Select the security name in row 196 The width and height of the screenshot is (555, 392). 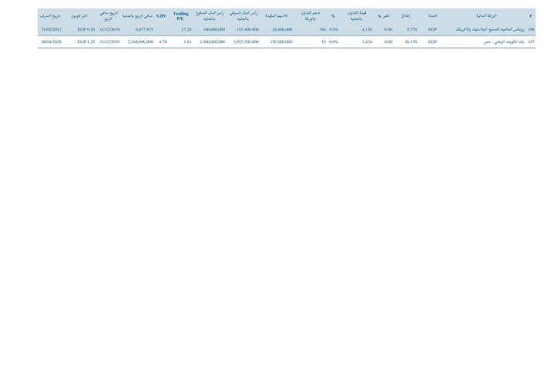pyautogui.click(x=490, y=30)
